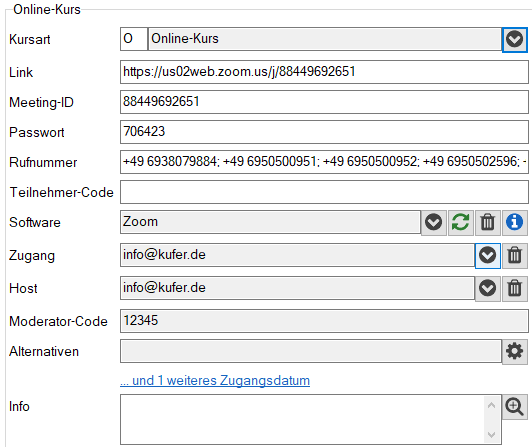Click the Meeting-ID label
The image size is (532, 447).
[x=41, y=102]
